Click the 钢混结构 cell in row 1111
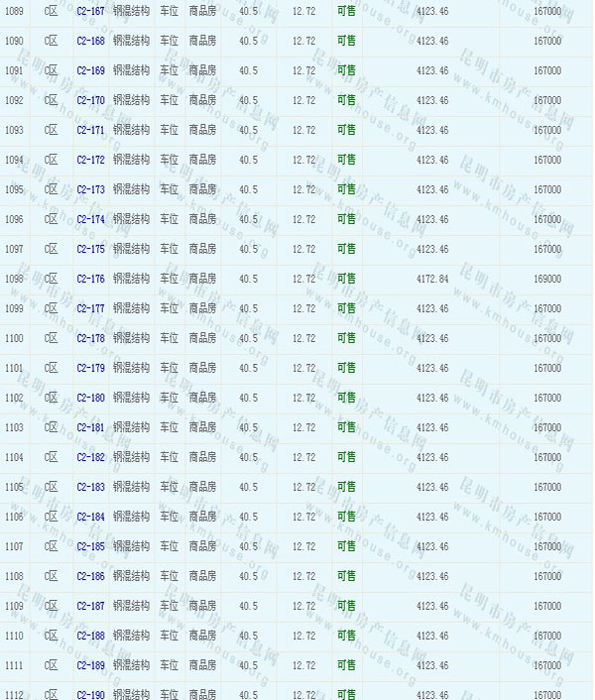Screen dimensions: 595x700 tap(131, 665)
